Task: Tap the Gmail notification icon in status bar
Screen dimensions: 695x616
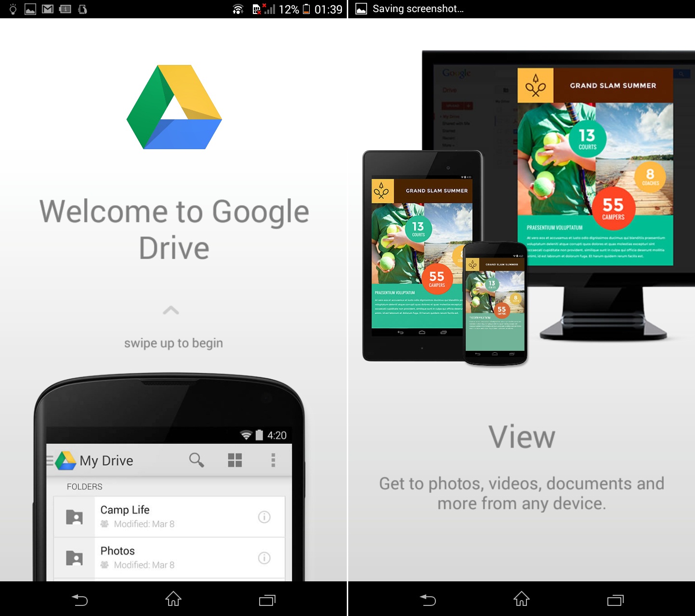Action: point(48,9)
